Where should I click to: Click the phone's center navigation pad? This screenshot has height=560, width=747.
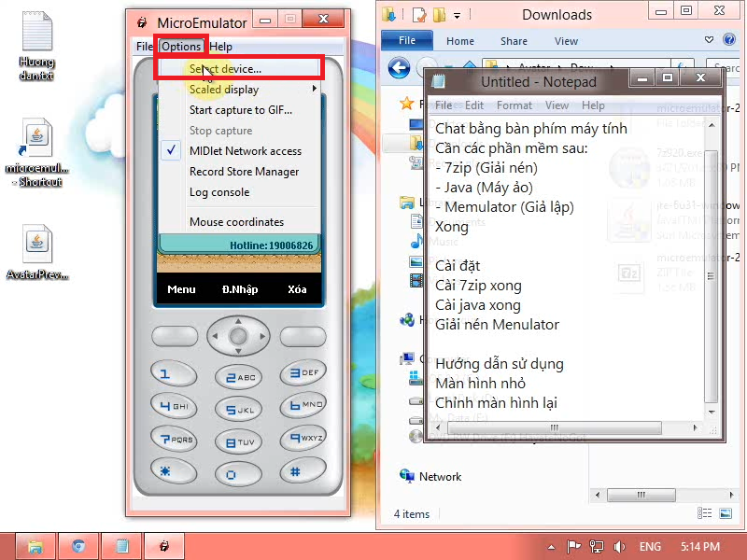[238, 336]
